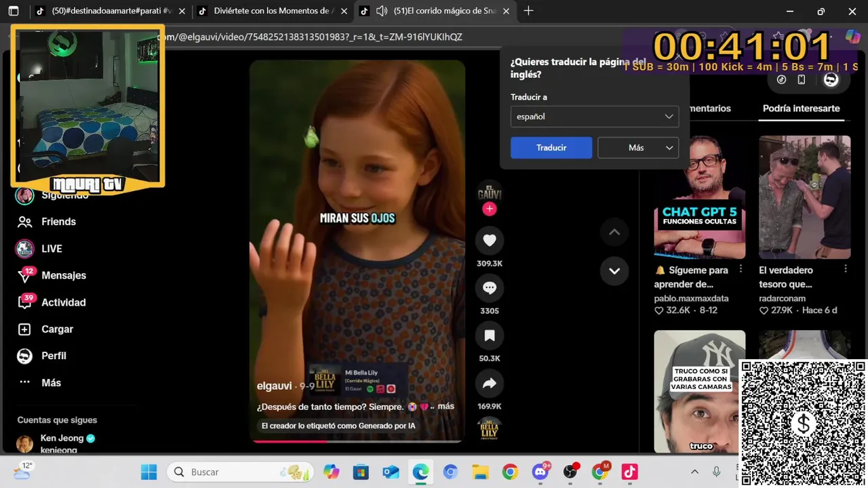The image size is (868, 488).
Task: Open more options on pablo.maxmaxdata video card
Action: point(740,269)
